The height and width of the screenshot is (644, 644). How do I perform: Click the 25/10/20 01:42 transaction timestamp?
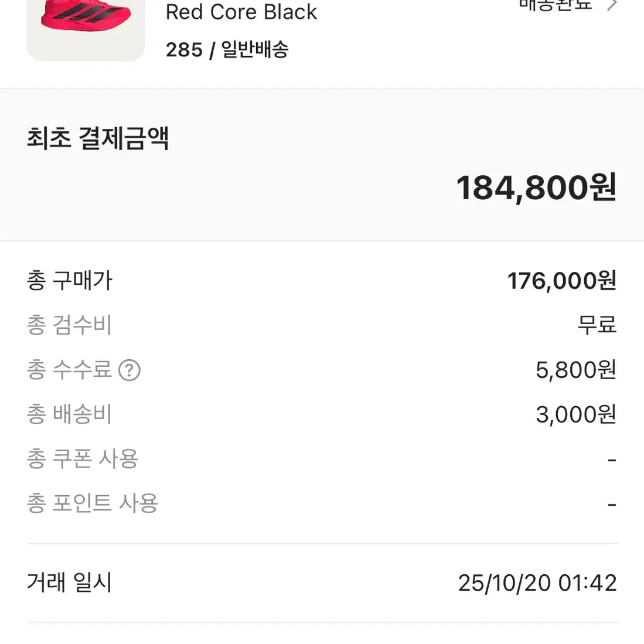click(x=536, y=583)
